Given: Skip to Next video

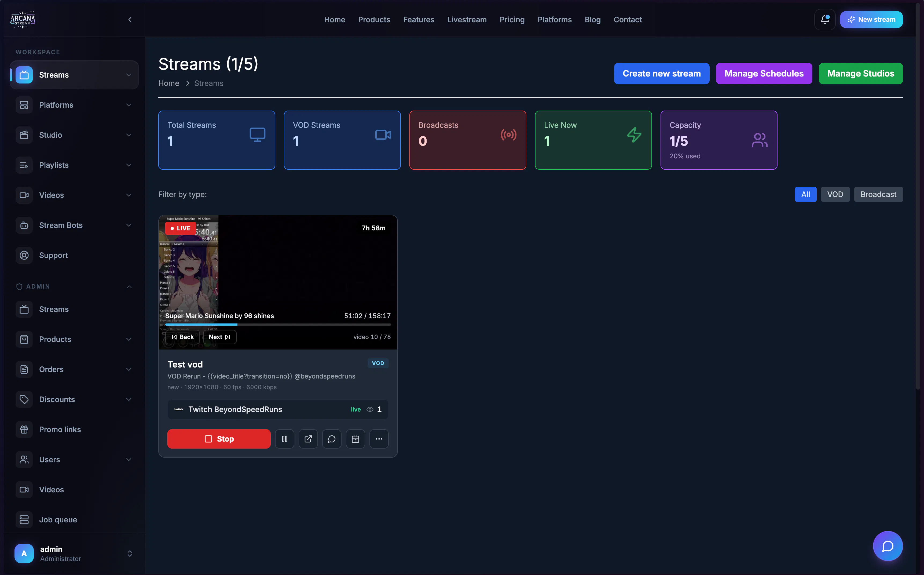Looking at the screenshot, I should pyautogui.click(x=219, y=337).
